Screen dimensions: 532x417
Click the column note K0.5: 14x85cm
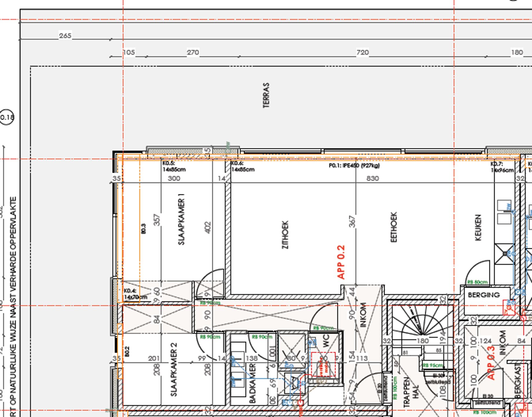point(174,167)
